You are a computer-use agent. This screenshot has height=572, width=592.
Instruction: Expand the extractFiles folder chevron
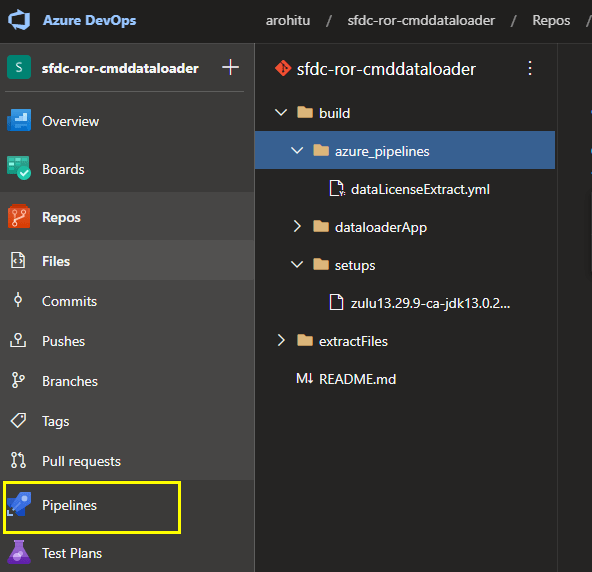point(281,340)
